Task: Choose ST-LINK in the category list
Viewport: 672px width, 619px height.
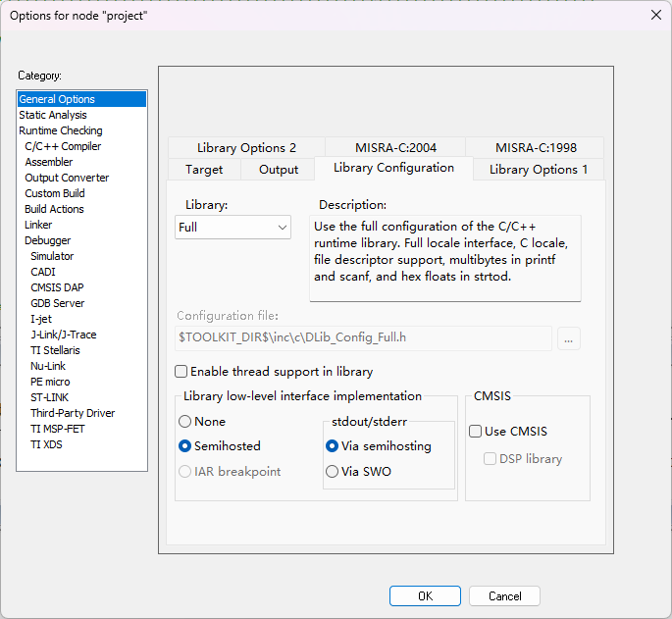Action: [x=50, y=397]
